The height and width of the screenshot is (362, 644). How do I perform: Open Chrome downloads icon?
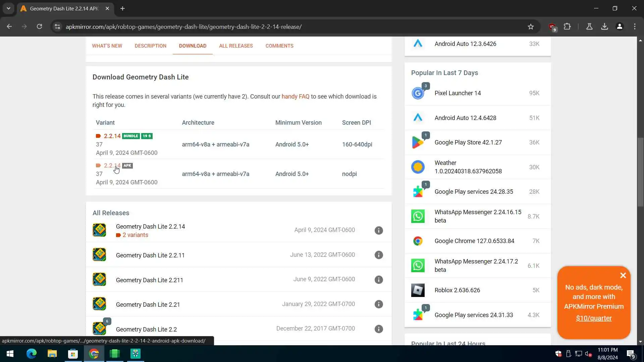(x=604, y=27)
